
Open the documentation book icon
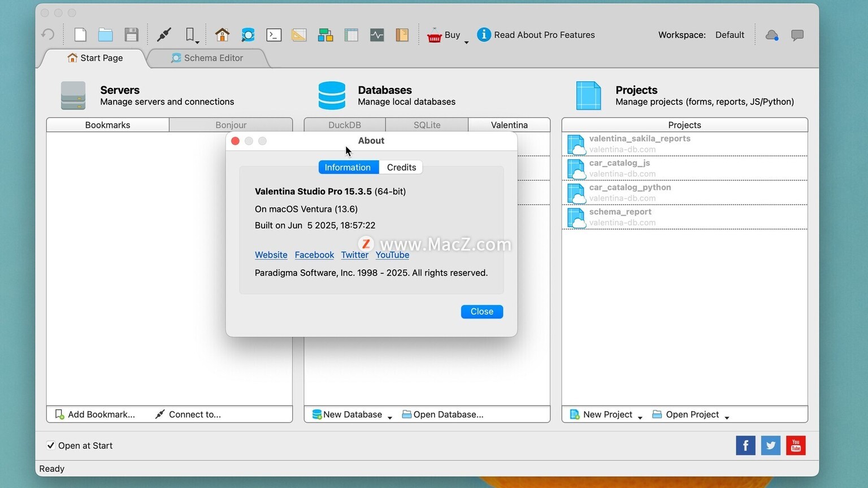(x=402, y=34)
